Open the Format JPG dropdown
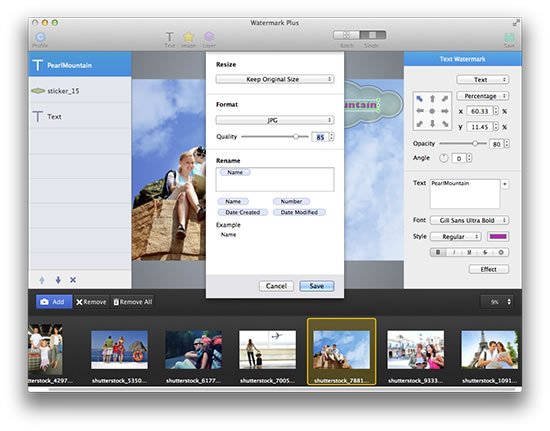 pyautogui.click(x=275, y=120)
